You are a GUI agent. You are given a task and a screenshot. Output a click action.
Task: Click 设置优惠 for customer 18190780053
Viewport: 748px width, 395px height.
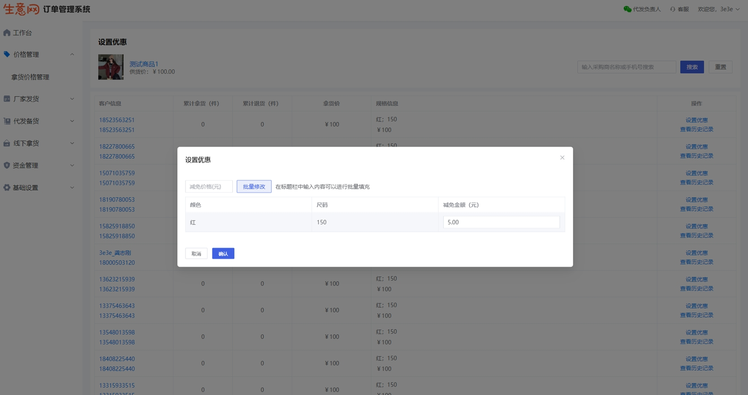(696, 200)
